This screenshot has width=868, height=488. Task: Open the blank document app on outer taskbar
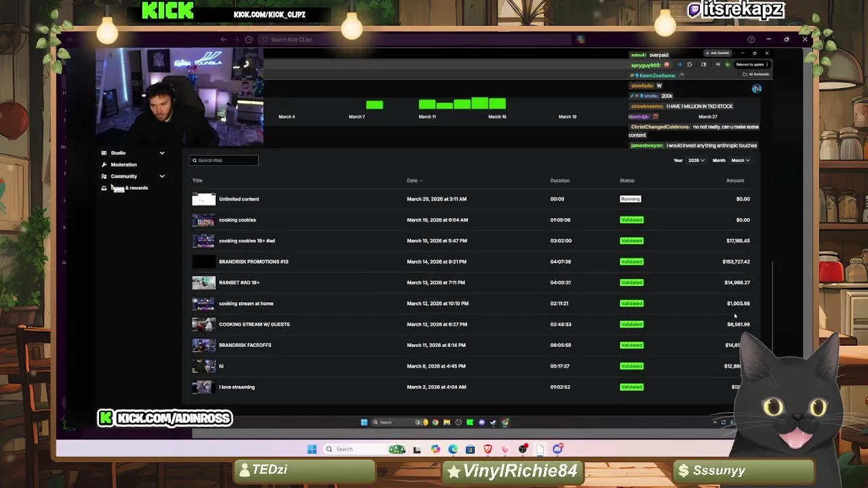(540, 449)
